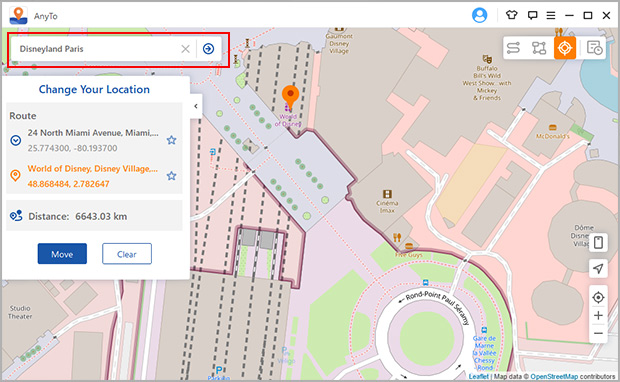Click the Clear button
Image resolution: width=620 pixels, height=382 pixels.
[127, 254]
